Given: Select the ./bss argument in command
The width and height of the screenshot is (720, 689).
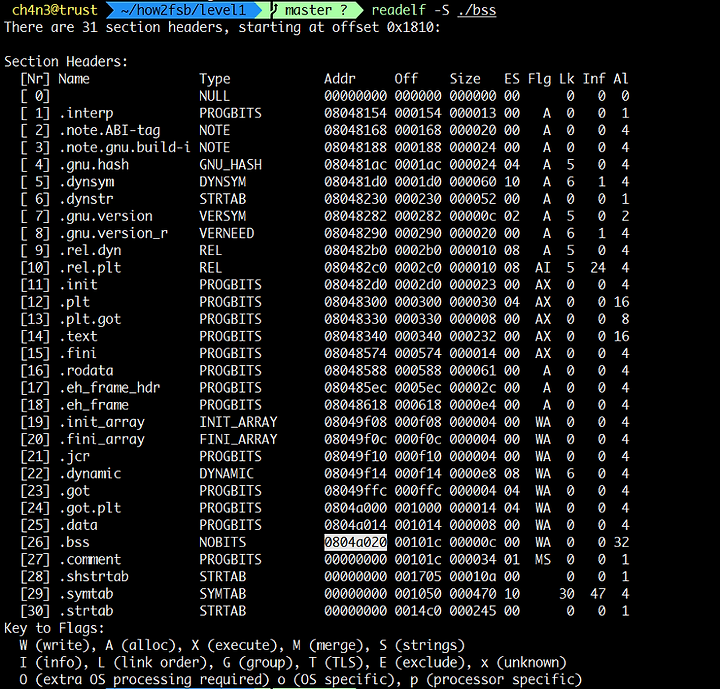Looking at the screenshot, I should coord(477,10).
